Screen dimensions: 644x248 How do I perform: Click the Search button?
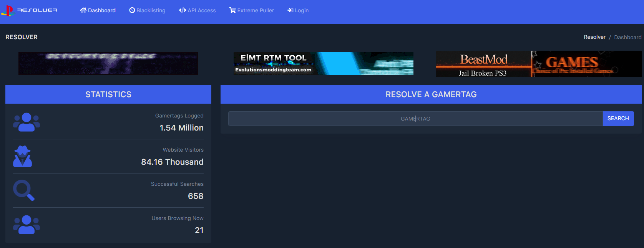tap(618, 119)
